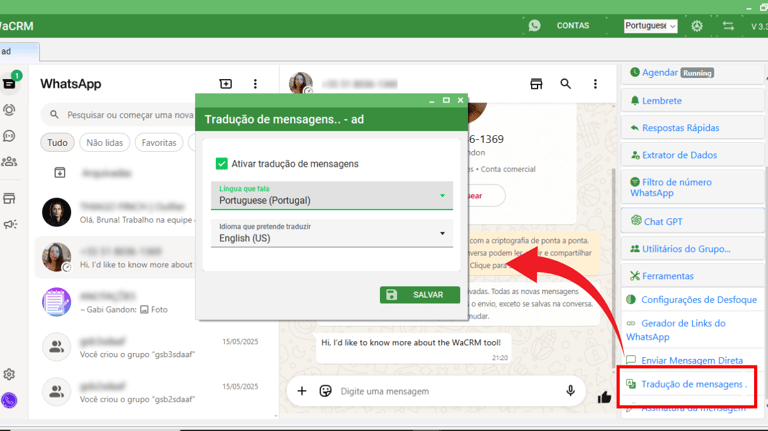Viewport: 768px width, 431px height.
Task: Open chat starting 'Olá, Bruna! Trabalho na equipe'
Action: [x=115, y=213]
